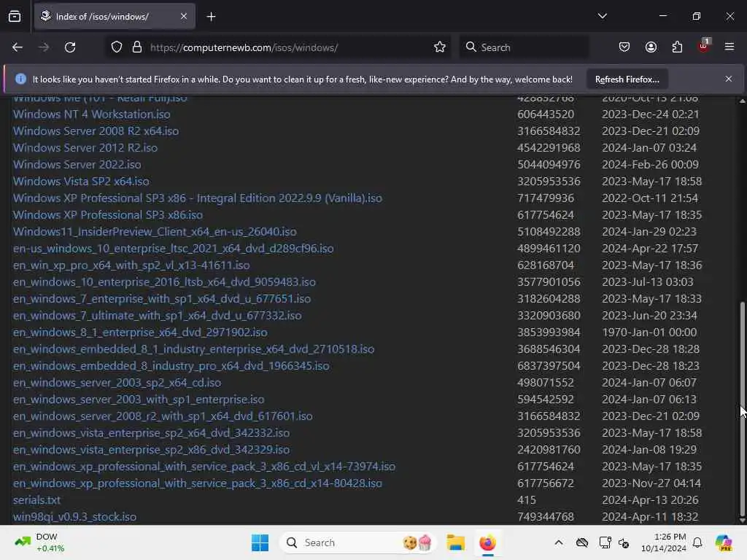Open en_windows_embedded_8_industry_pro iso link
Image resolution: width=747 pixels, height=560 pixels.
[171, 366]
